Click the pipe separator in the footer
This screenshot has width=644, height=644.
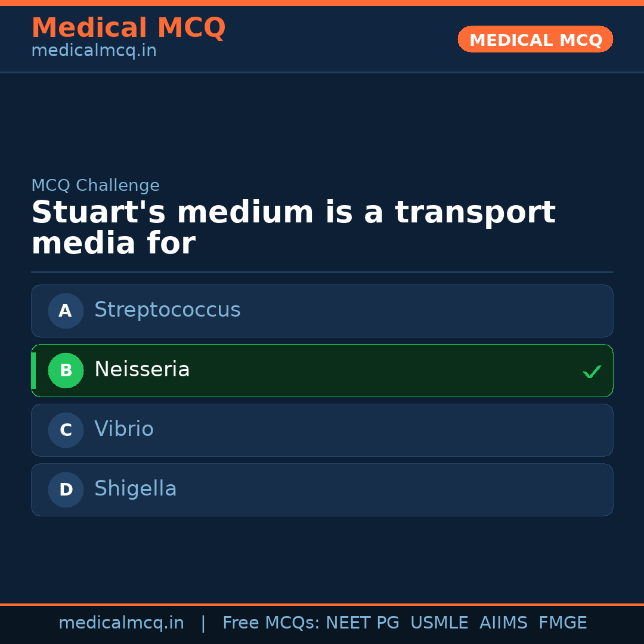[203, 623]
